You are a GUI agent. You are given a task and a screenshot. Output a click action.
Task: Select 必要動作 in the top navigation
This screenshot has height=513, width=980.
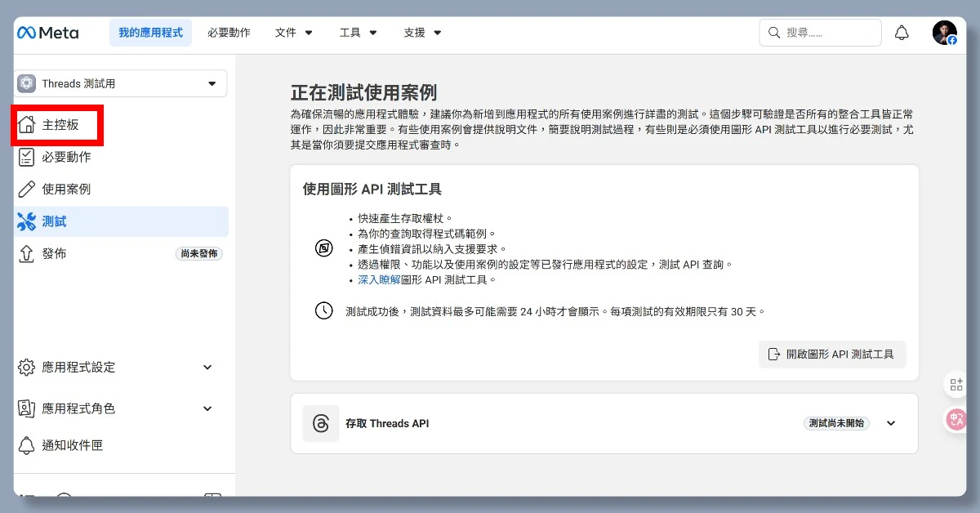[x=229, y=33]
